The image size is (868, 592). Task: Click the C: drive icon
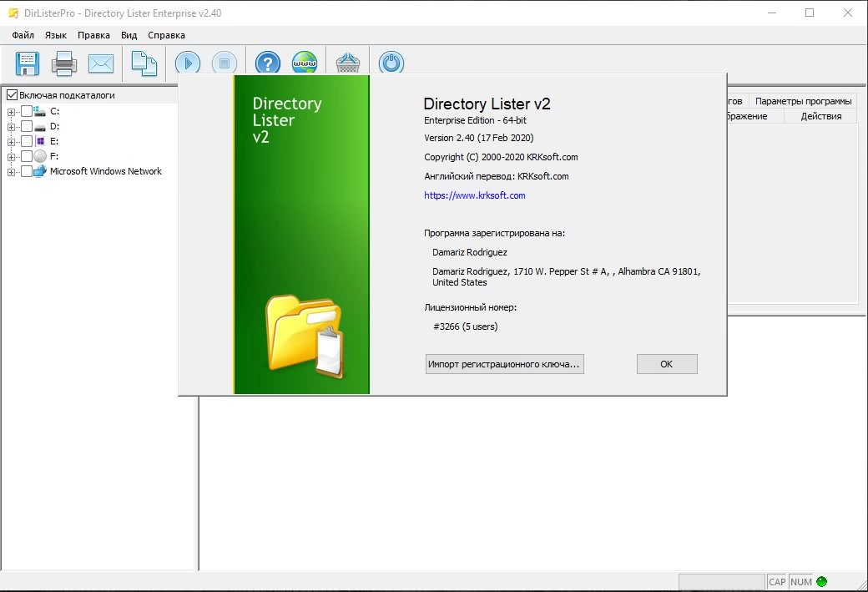point(40,111)
